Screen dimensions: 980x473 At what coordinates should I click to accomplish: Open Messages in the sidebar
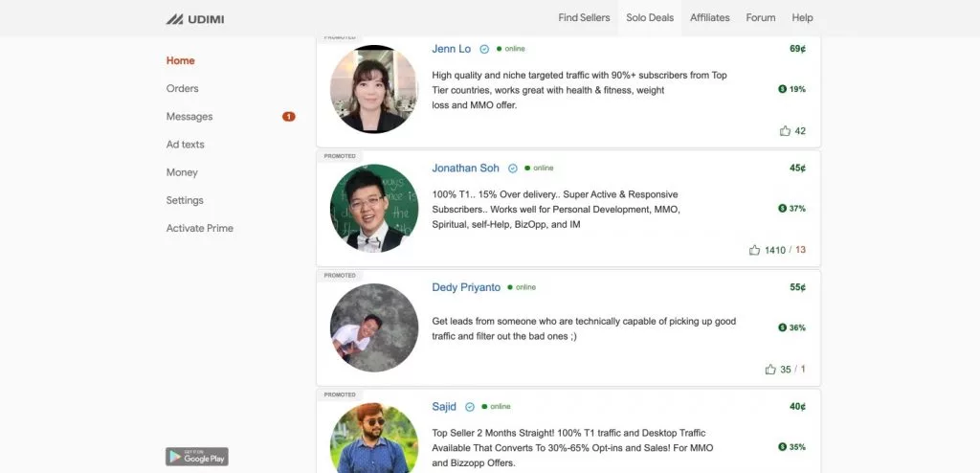click(x=189, y=117)
